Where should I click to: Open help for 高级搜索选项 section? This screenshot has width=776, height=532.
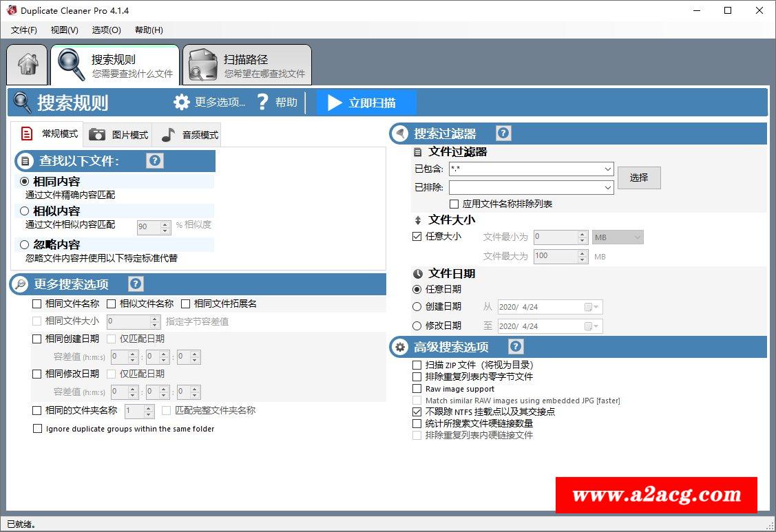pos(516,346)
